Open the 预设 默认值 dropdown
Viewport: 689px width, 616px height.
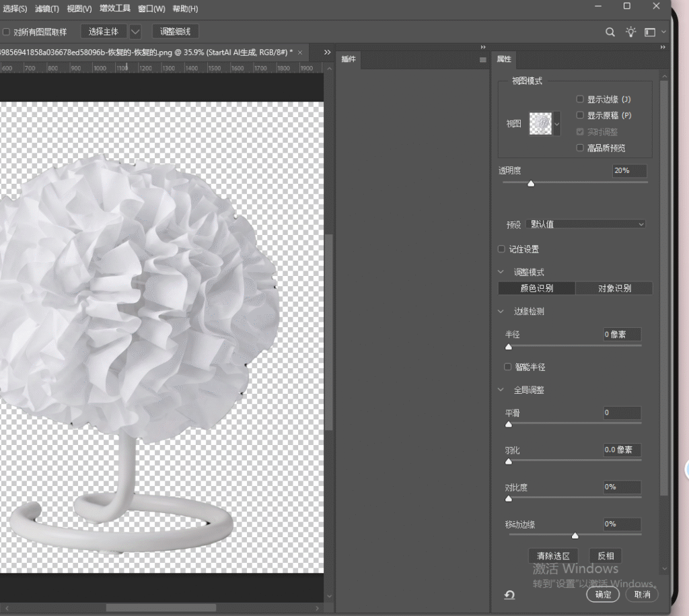click(x=586, y=224)
